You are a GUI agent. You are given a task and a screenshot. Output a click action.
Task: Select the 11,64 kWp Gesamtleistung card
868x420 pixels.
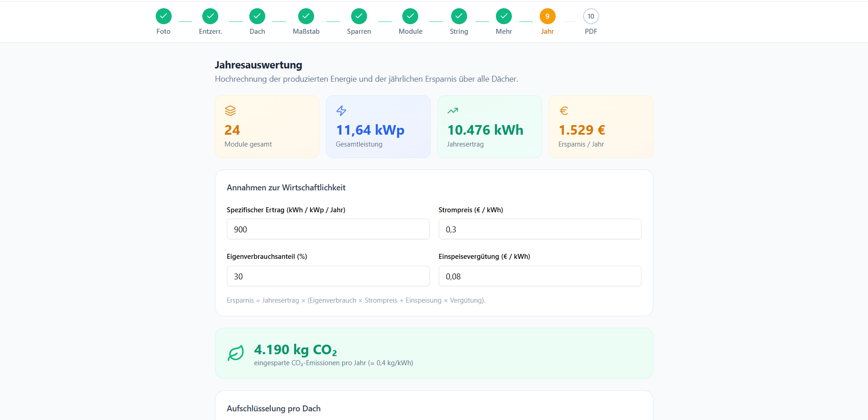point(378,127)
